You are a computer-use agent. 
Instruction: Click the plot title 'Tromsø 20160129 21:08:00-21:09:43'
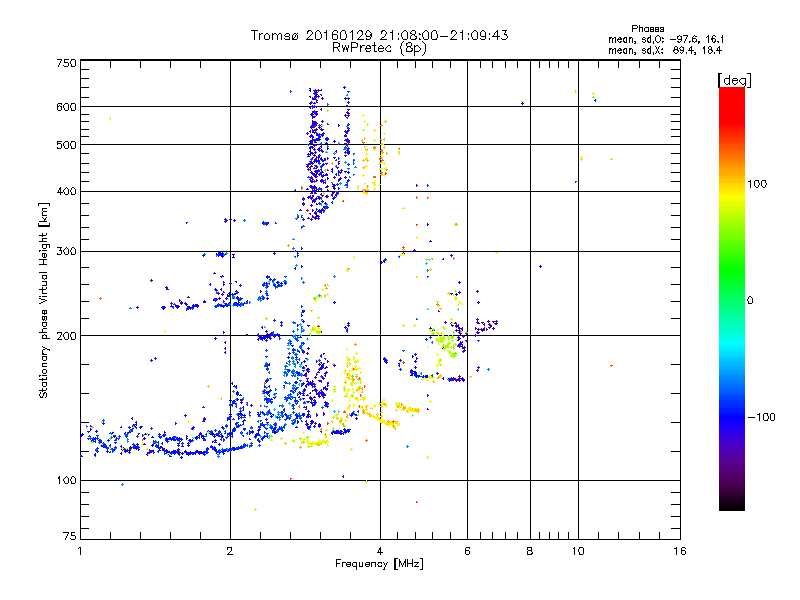(x=379, y=35)
